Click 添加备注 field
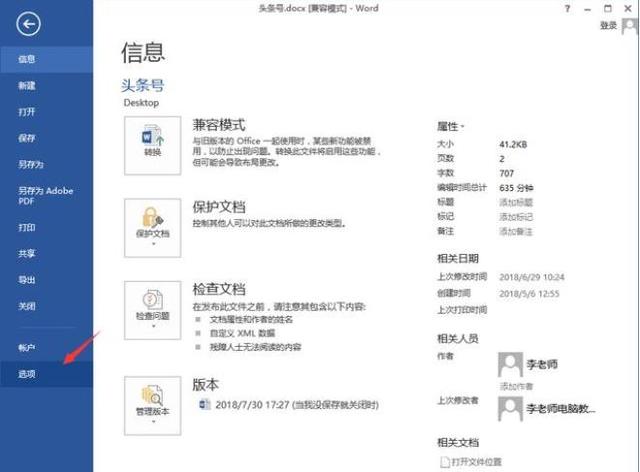The width and height of the screenshot is (640, 472). [x=516, y=232]
